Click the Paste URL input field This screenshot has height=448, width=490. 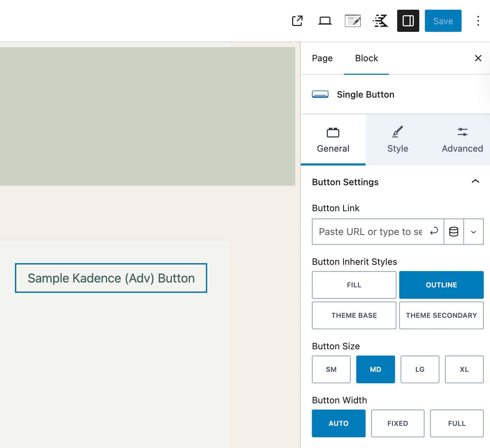pyautogui.click(x=370, y=232)
